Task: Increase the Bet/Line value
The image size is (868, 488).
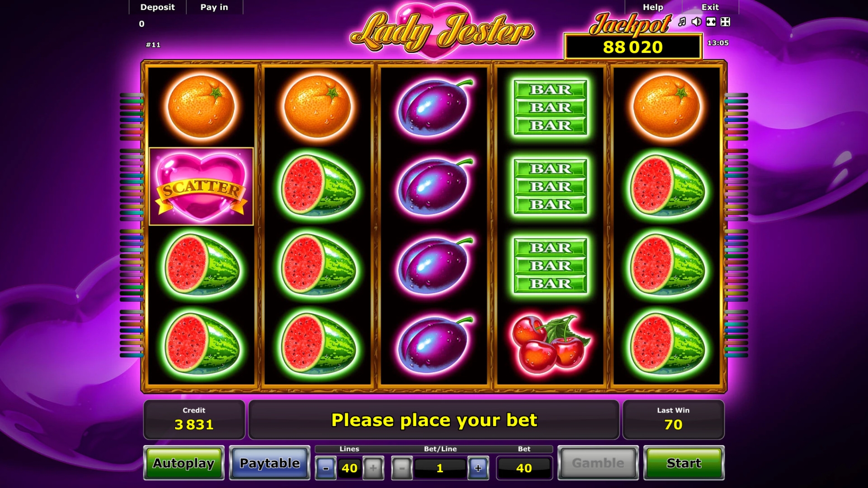Action: [478, 468]
